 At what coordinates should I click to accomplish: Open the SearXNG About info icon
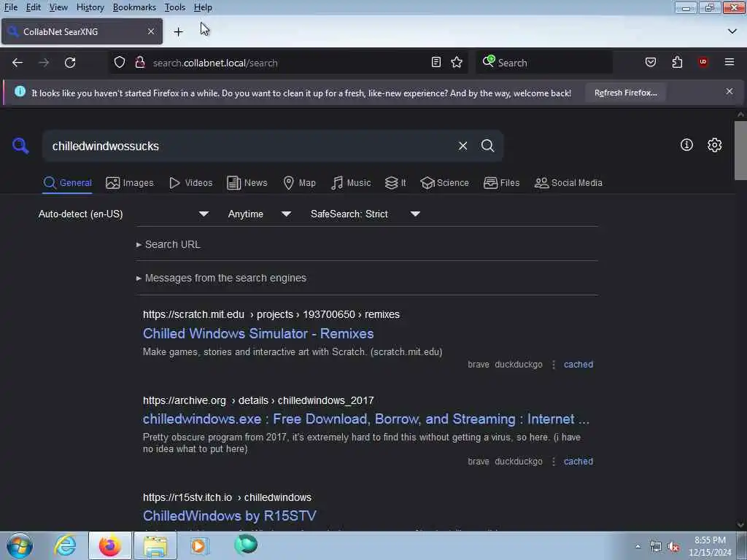(x=686, y=145)
